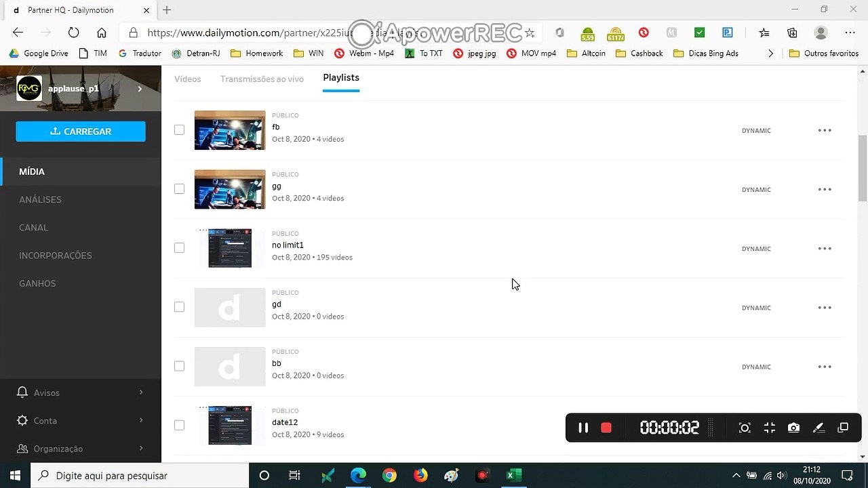Open the Windows notification center
Viewport: 868px width, 488px height.
(x=847, y=475)
